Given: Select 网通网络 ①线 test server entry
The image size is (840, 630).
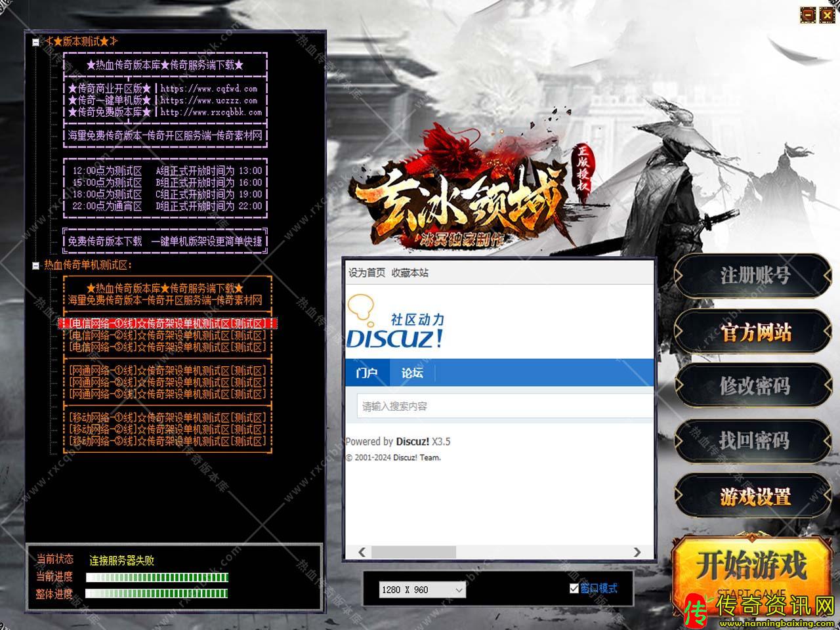Looking at the screenshot, I should pos(167,371).
